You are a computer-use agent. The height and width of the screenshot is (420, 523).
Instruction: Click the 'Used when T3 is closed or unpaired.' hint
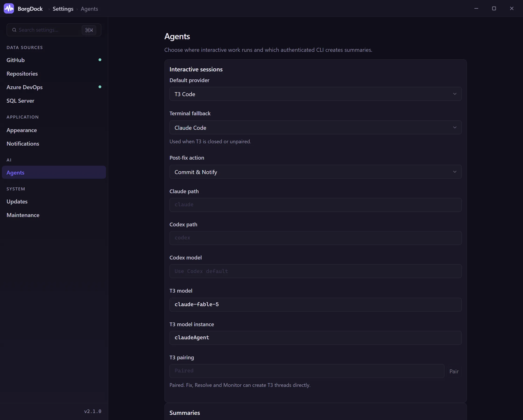pyautogui.click(x=210, y=141)
